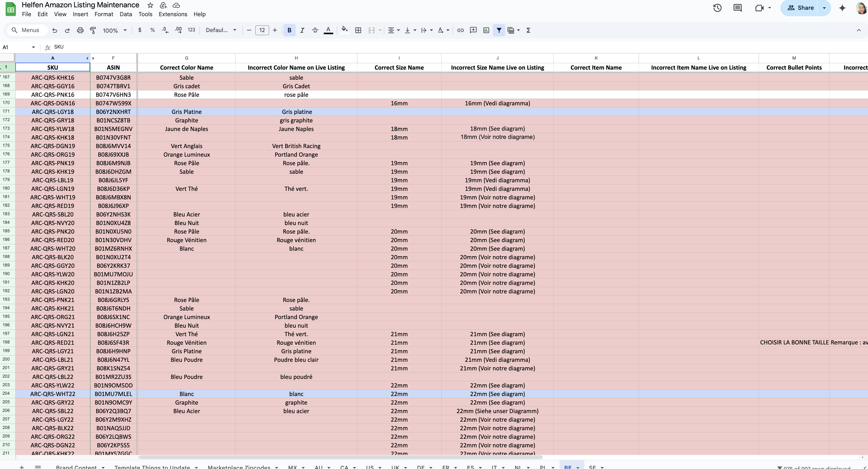Toggle the filter button

click(x=499, y=30)
